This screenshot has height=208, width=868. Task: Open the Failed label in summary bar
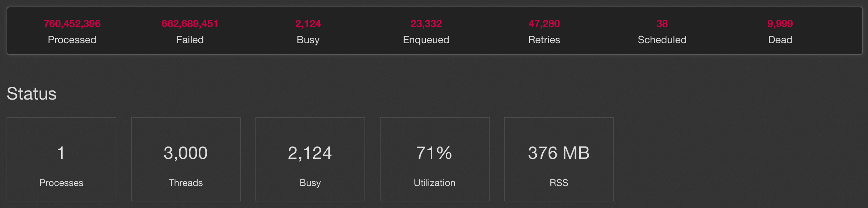coord(190,40)
